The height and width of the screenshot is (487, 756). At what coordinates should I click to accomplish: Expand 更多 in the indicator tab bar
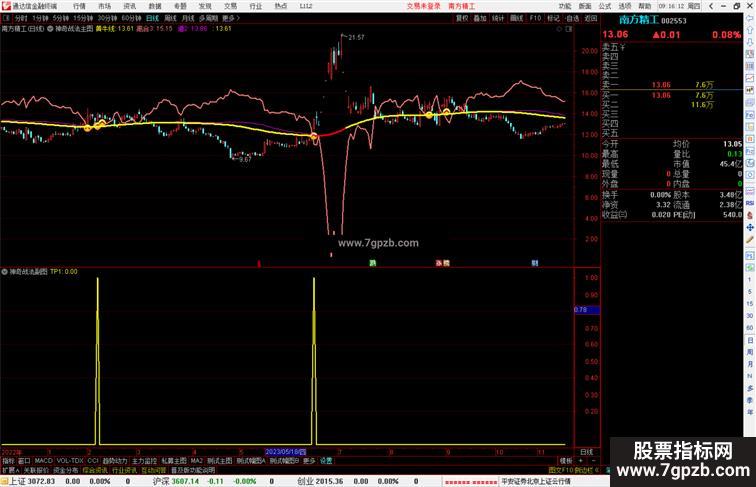[x=309, y=461]
